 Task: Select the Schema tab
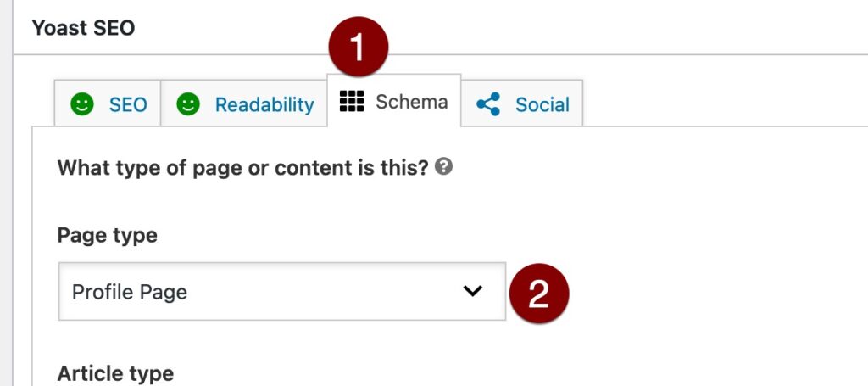[394, 101]
